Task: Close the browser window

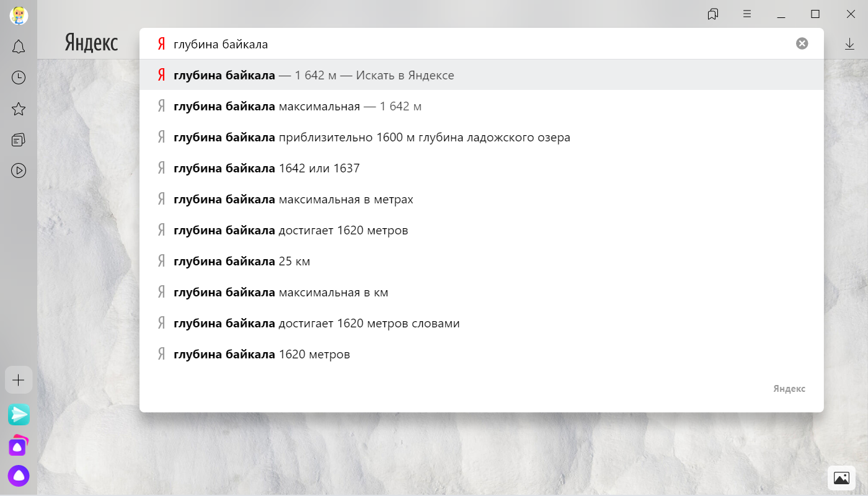Action: (x=850, y=14)
